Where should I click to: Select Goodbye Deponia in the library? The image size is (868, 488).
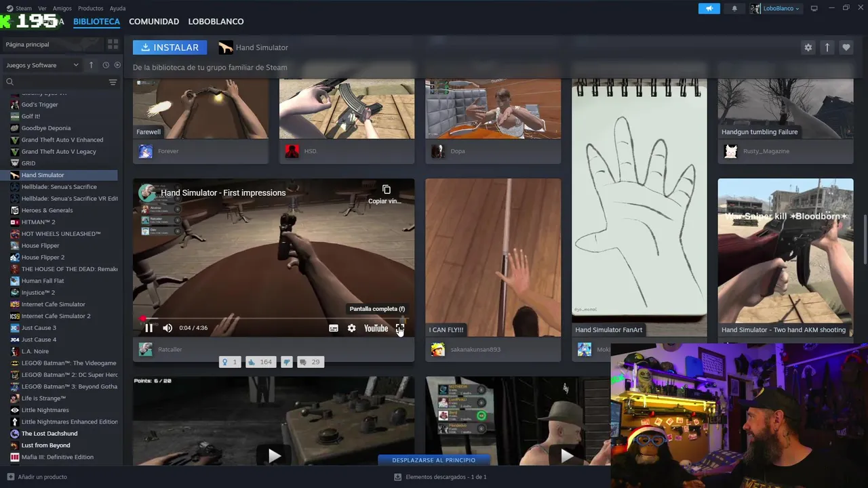tap(45, 128)
